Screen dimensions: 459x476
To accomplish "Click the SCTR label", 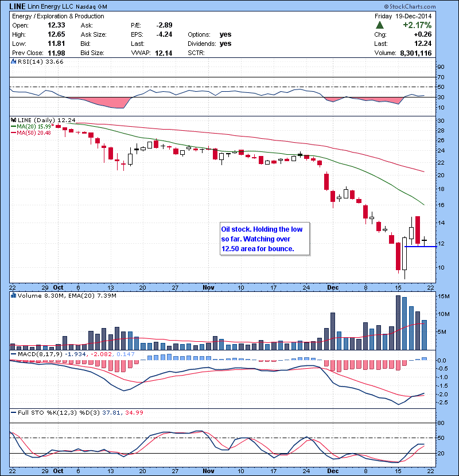I will (196, 53).
